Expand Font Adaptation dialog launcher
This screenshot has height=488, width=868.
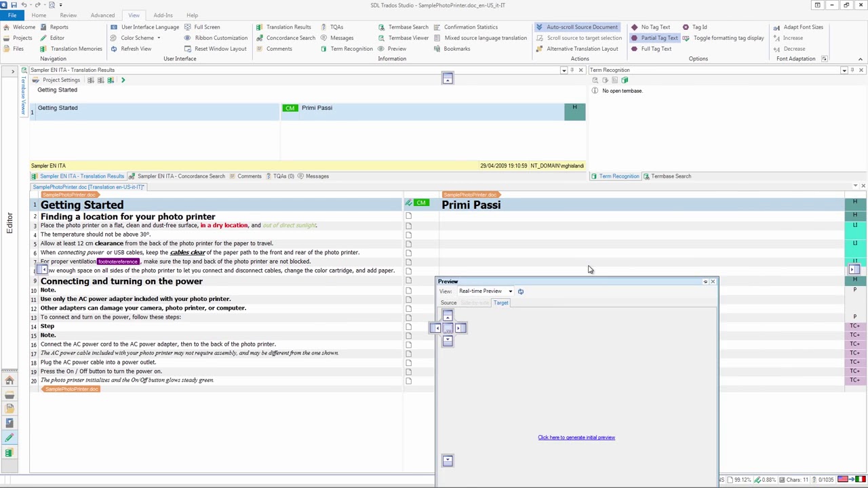[x=824, y=59]
